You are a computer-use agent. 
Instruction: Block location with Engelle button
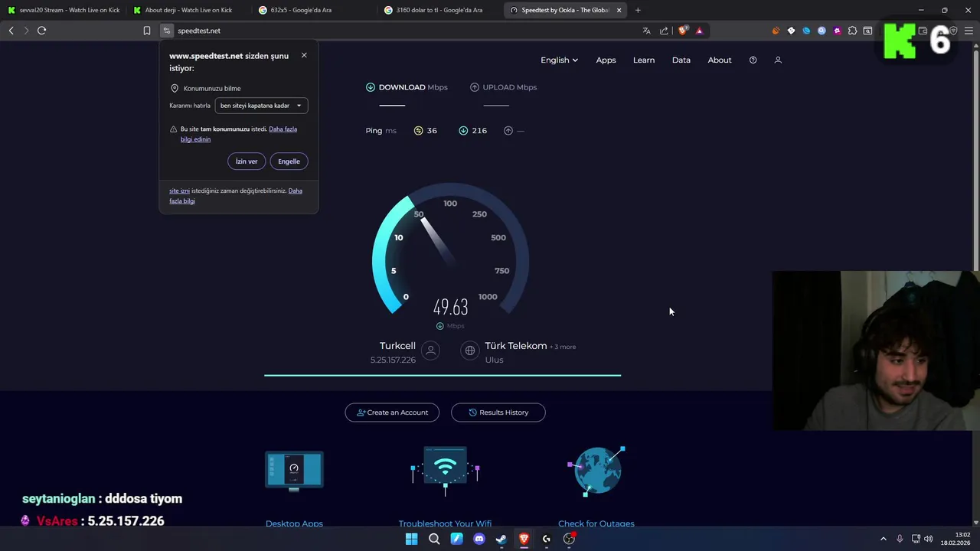tap(289, 161)
